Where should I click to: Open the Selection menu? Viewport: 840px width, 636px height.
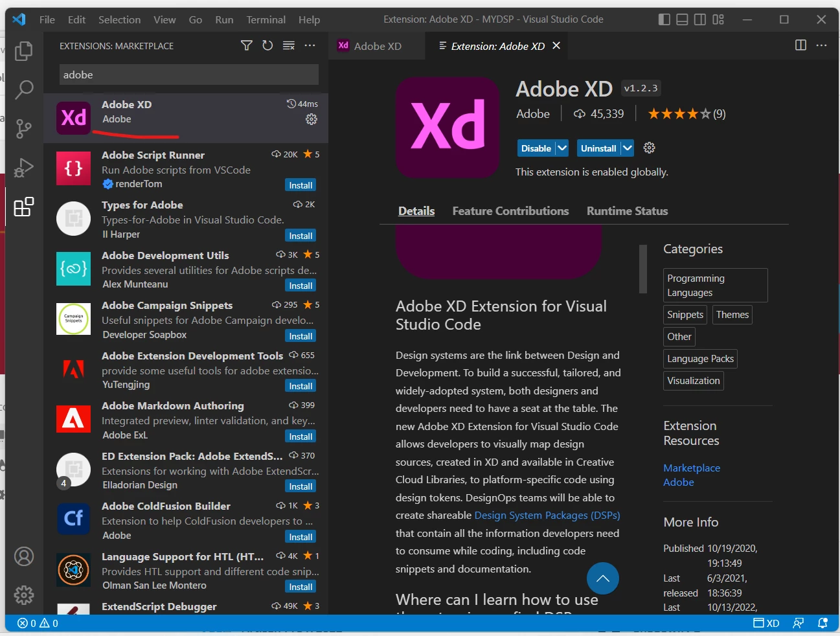[119, 19]
